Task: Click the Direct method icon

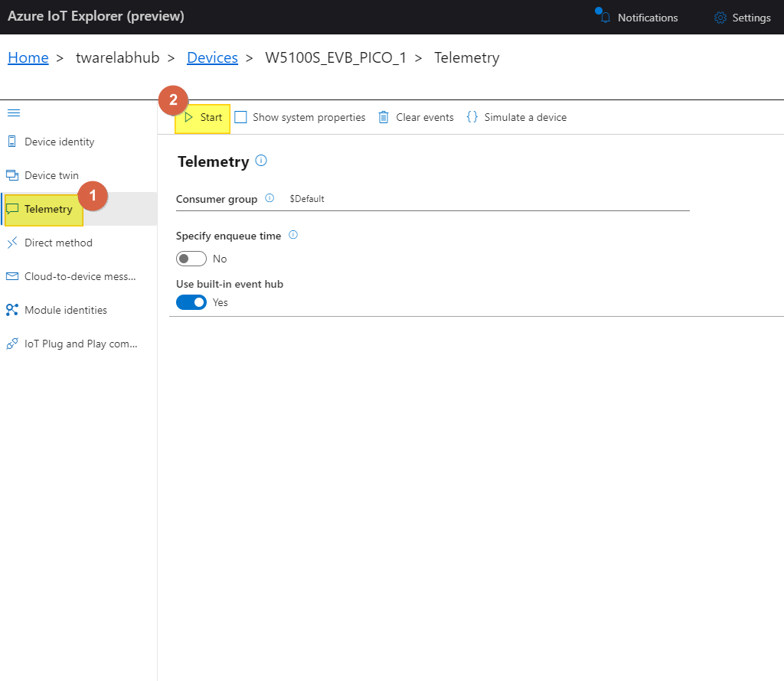Action: click(x=12, y=243)
